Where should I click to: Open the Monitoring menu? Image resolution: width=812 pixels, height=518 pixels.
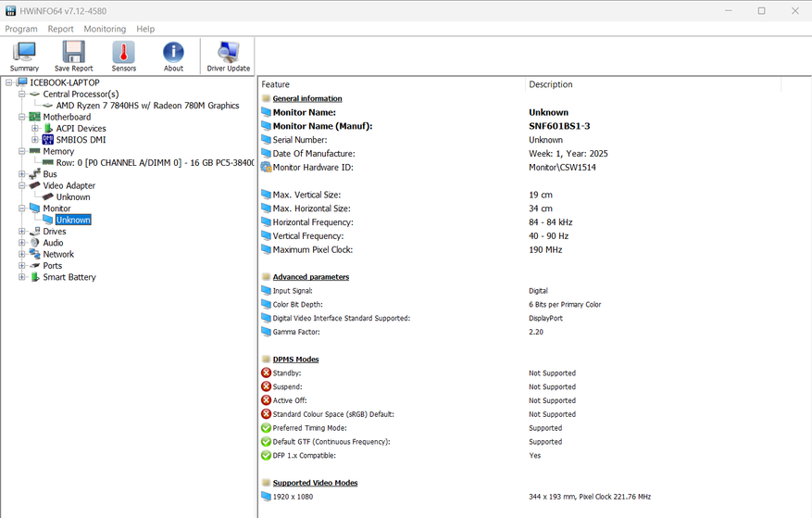click(x=105, y=29)
